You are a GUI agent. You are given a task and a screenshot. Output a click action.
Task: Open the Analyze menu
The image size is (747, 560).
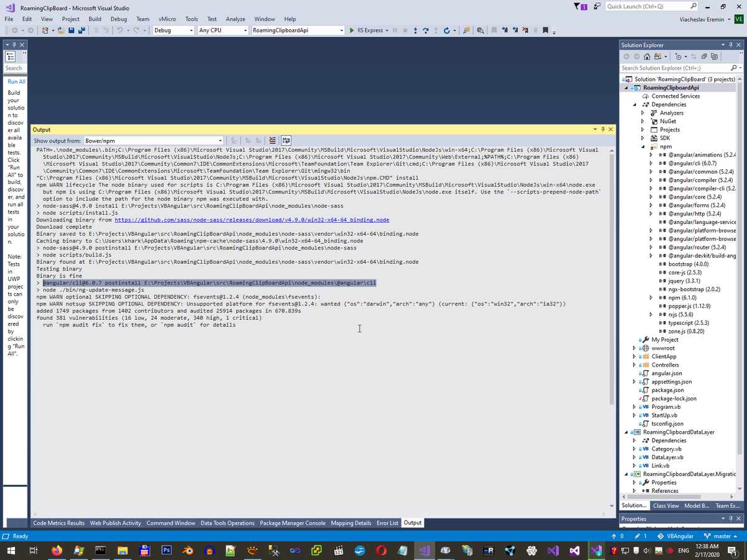[x=235, y=19]
